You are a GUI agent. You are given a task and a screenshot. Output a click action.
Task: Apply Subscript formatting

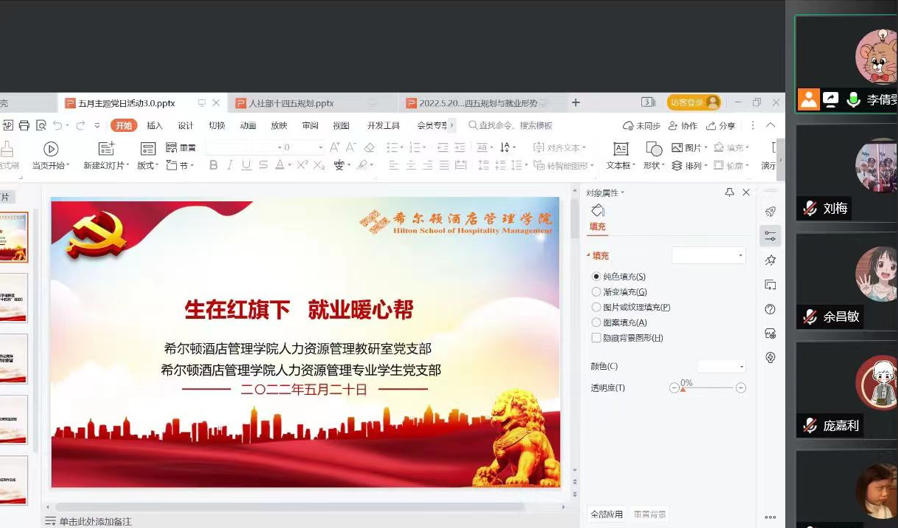click(x=319, y=166)
